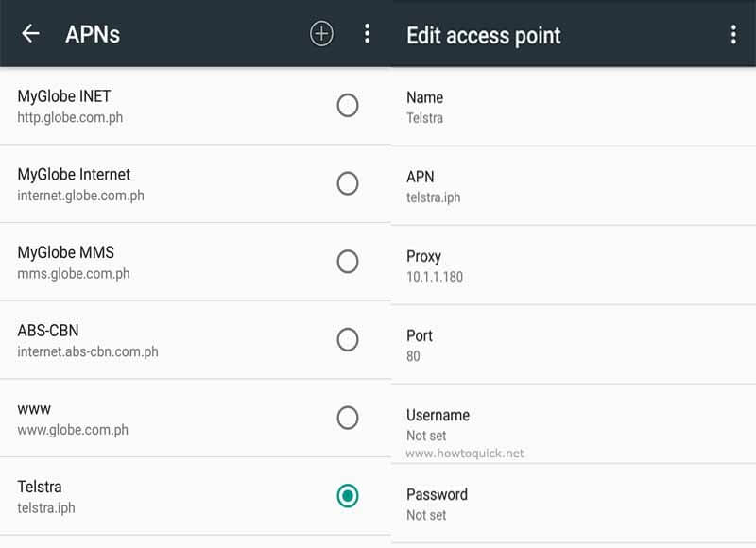Edit the Name field showing Telstra

tap(574, 107)
